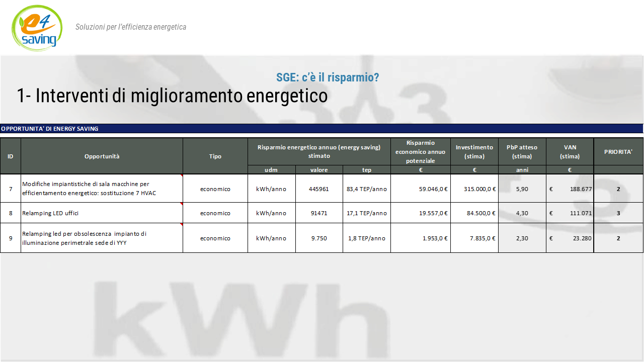This screenshot has width=644, height=362.
Task: Select title '1- Interventi di miglioramento energetico'
Action: click(x=172, y=96)
